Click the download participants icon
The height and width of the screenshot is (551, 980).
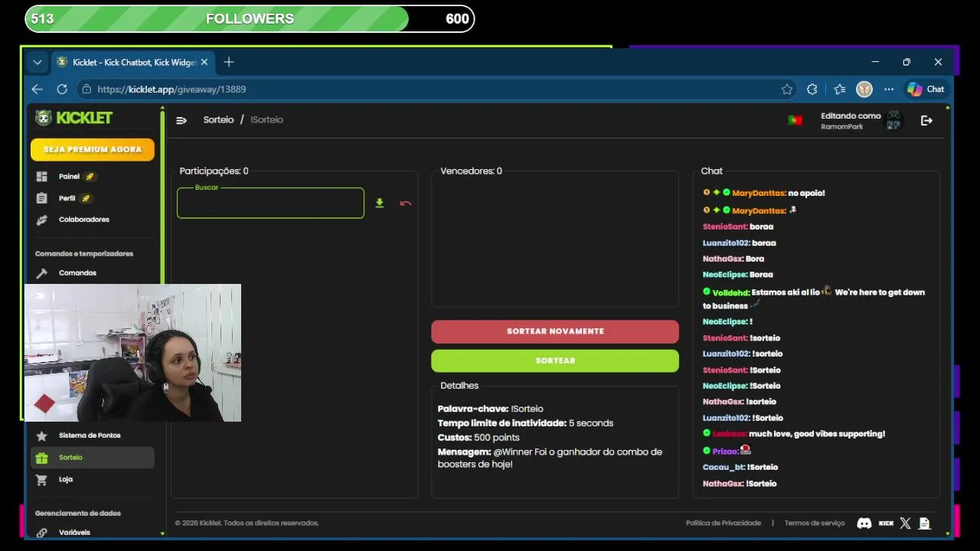point(379,204)
